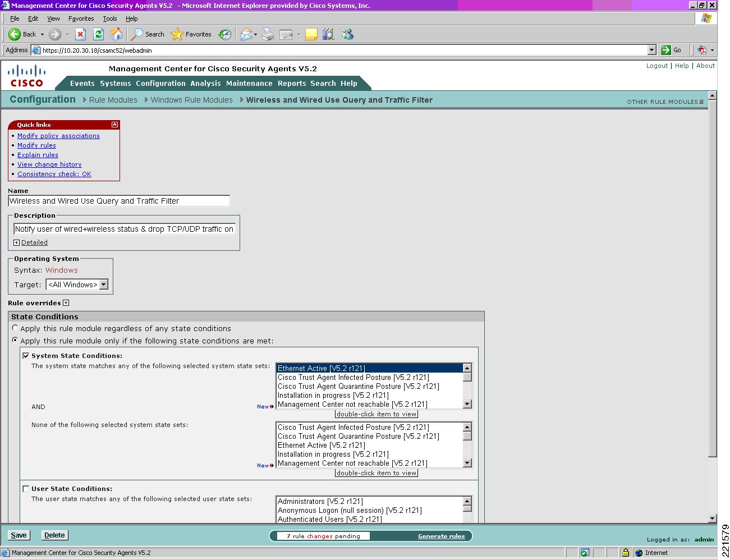Click scroll-up arrow of None-of state sets list
This screenshot has width=730, height=560.
tap(467, 427)
